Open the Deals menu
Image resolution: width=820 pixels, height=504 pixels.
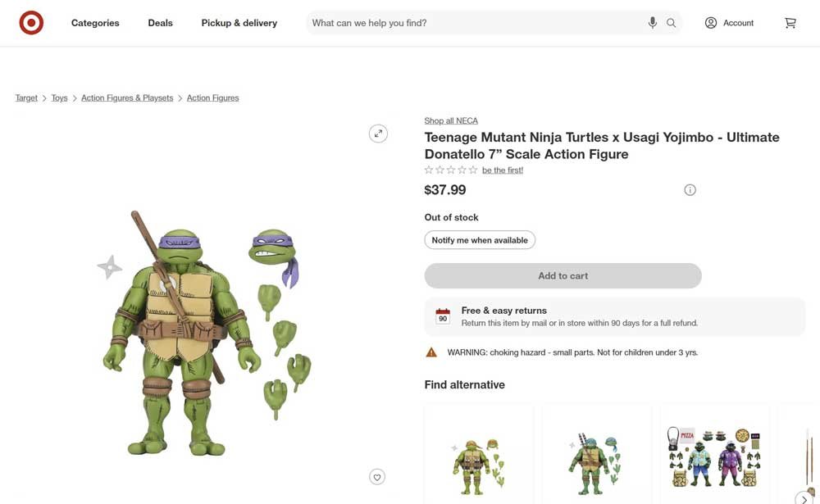[x=160, y=22]
